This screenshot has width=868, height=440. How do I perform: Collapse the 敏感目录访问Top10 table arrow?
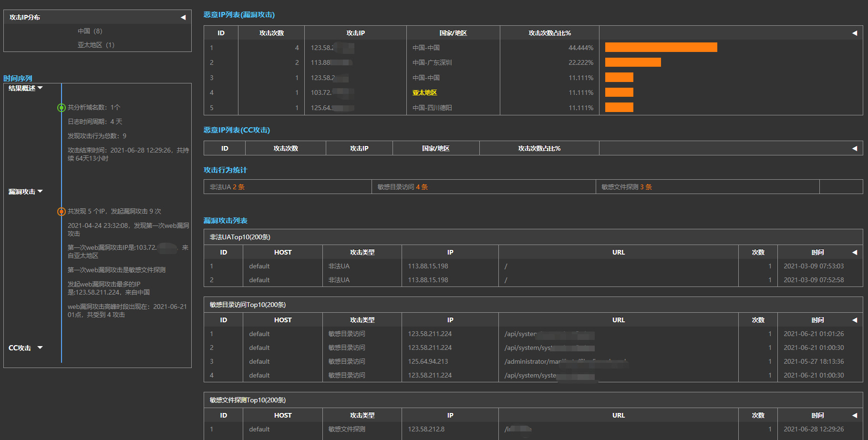point(855,320)
